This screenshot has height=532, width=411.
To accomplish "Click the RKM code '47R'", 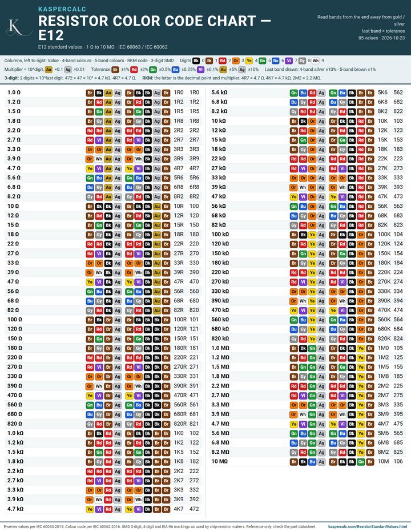I will click(179, 281).
